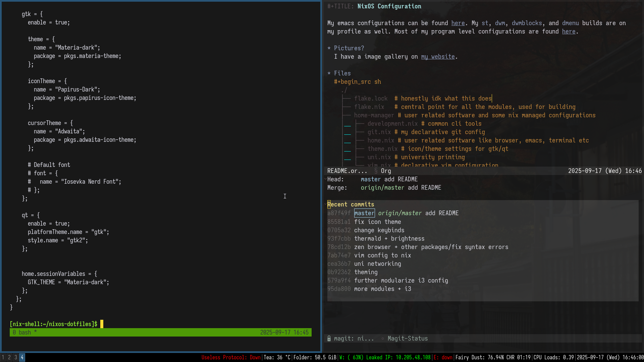Click the Org section symbol in modeline
The width and height of the screenshot is (644, 362).
(376, 171)
